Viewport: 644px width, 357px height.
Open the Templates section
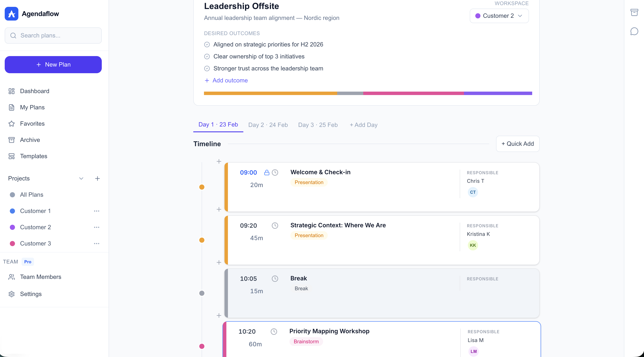[34, 156]
